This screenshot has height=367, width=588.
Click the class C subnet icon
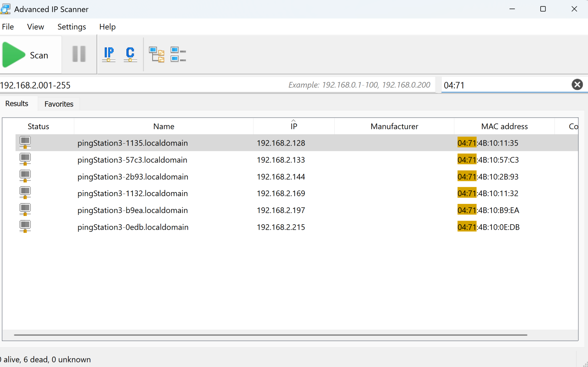(130, 54)
